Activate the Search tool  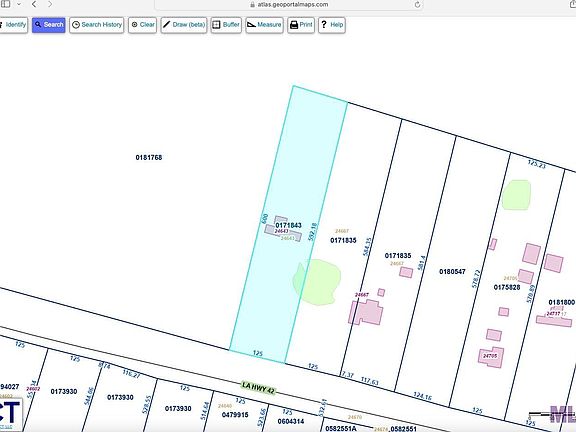(x=48, y=25)
